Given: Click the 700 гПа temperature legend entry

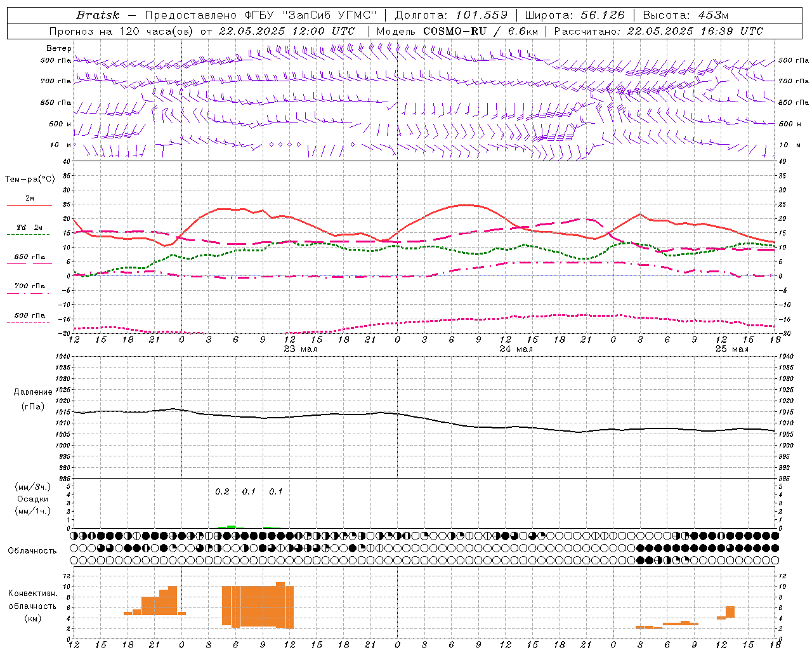Looking at the screenshot, I should click(29, 286).
